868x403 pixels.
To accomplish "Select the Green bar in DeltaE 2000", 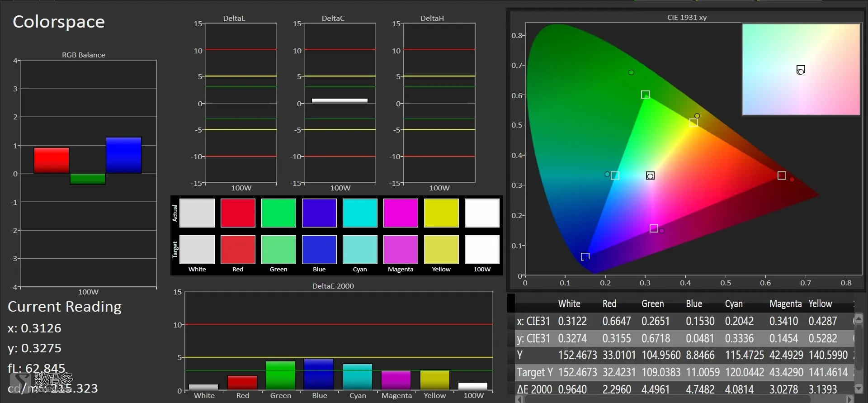I will (x=280, y=375).
